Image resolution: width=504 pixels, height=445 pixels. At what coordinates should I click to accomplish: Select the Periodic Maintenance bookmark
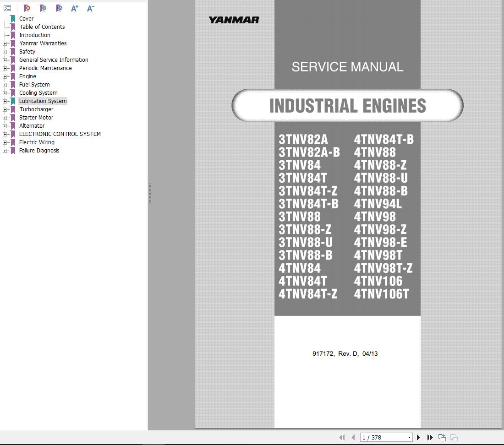45,68
